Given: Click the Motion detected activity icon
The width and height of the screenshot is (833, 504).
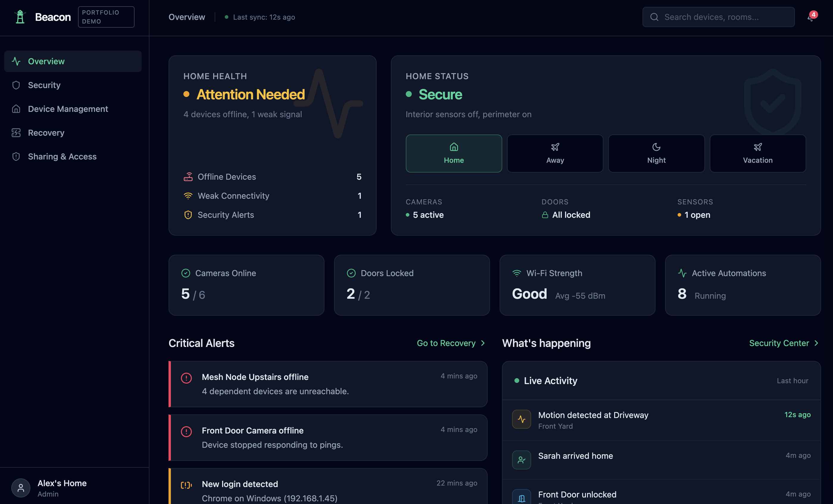Looking at the screenshot, I should pyautogui.click(x=521, y=419).
